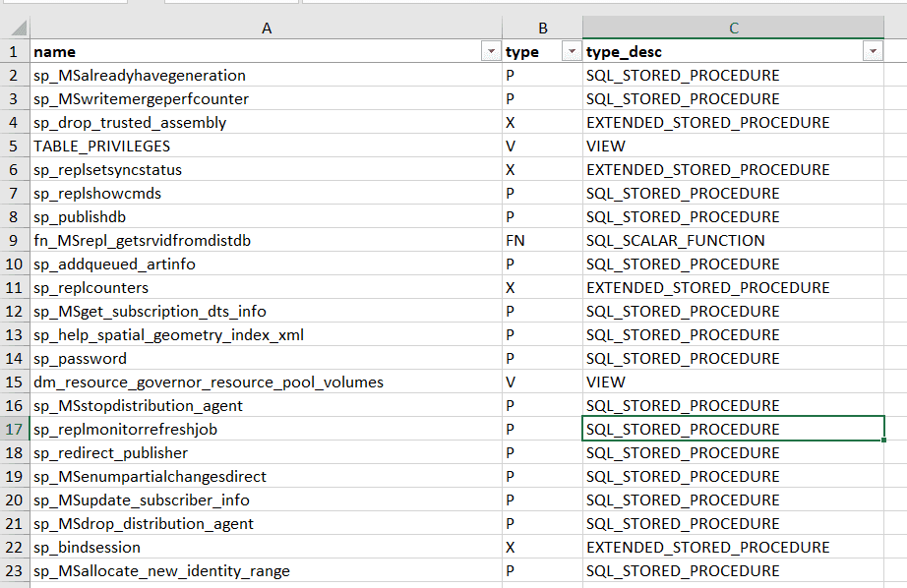The image size is (907, 588).
Task: Select row 23 header
Action: click(15, 570)
